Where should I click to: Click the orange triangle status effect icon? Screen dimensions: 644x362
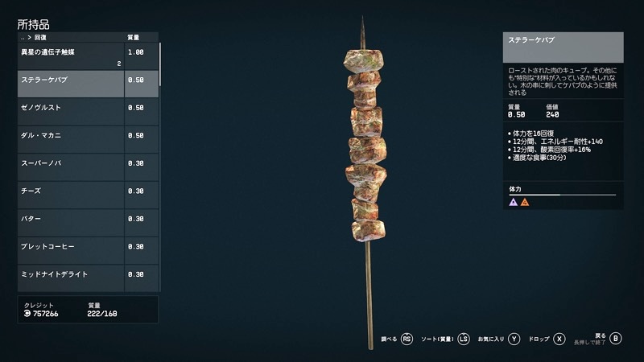pyautogui.click(x=525, y=202)
